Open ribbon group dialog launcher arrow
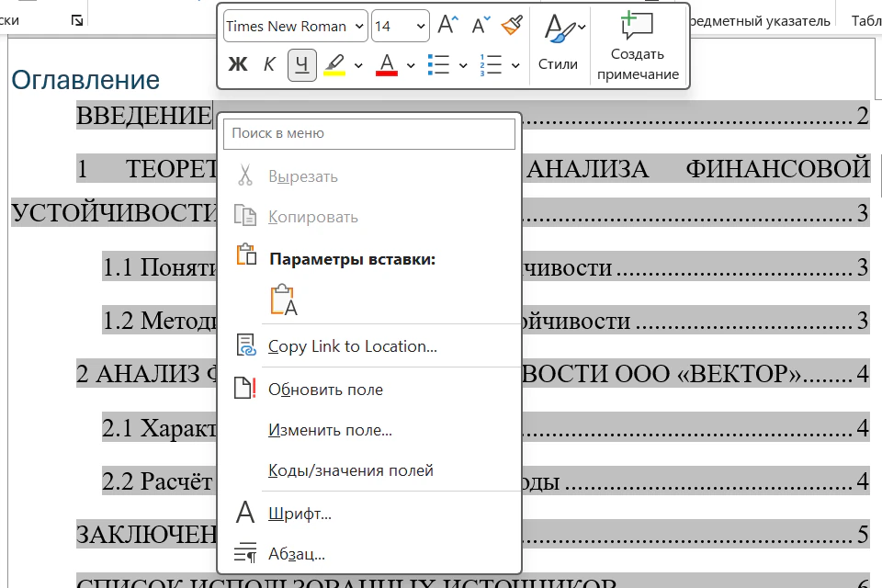 pos(77,21)
